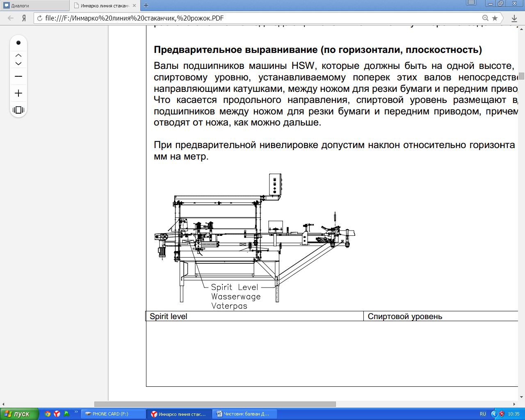Select the 'Инмарко линия стаканчик' PDF tab

point(105,6)
